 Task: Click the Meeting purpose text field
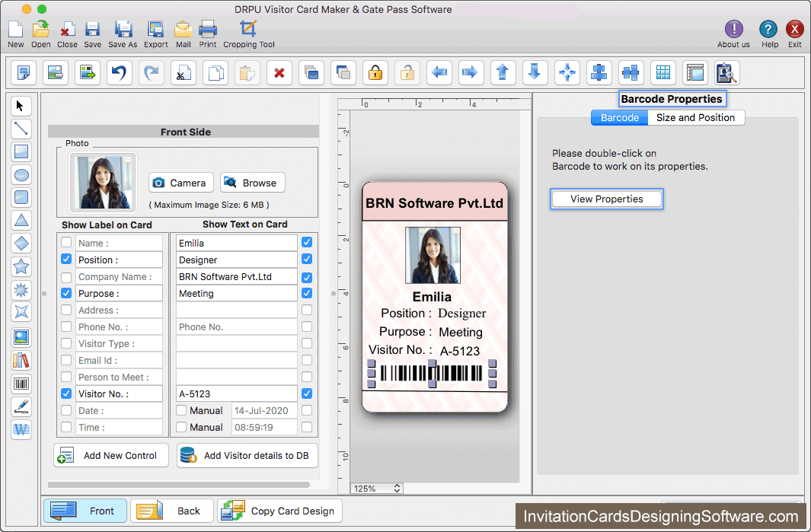236,293
